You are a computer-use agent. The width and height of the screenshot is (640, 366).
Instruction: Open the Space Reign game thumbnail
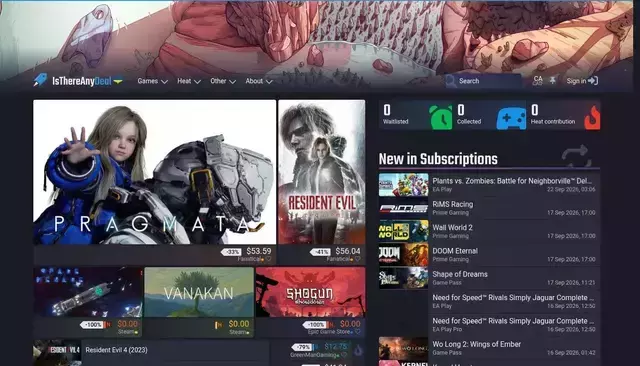tap(88, 292)
